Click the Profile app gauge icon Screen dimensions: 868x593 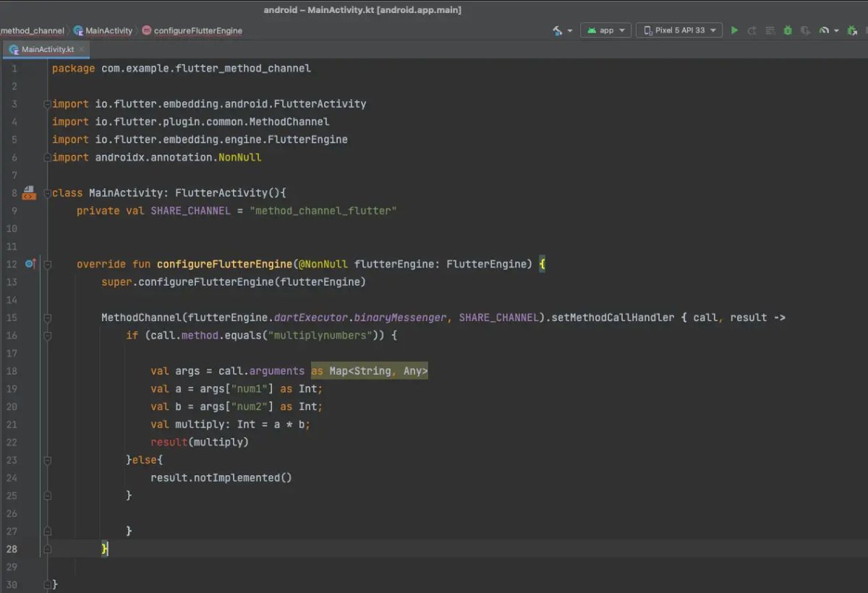(824, 30)
